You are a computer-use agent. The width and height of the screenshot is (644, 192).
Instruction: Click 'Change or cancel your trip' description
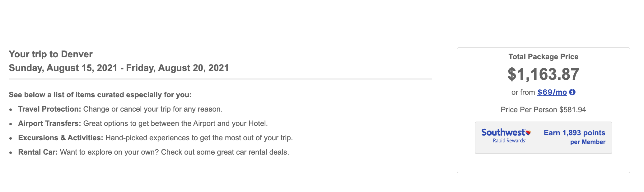point(153,109)
